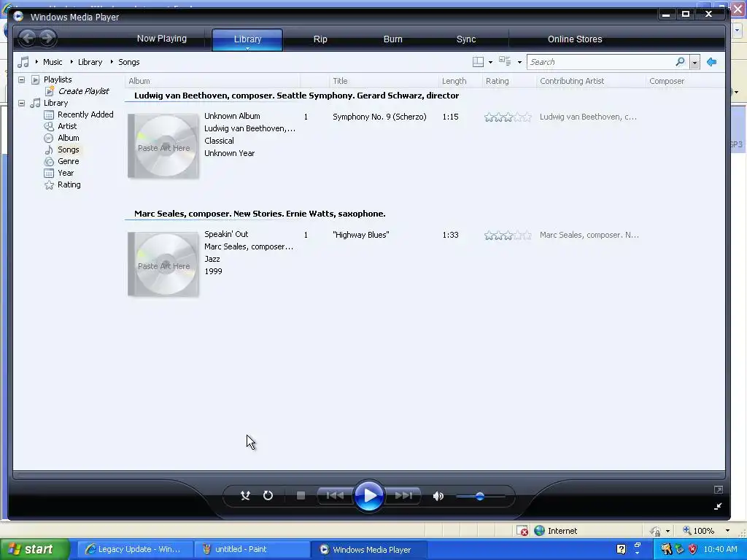
Task: Rate Symphony No. 9 using its stars
Action: click(x=508, y=117)
